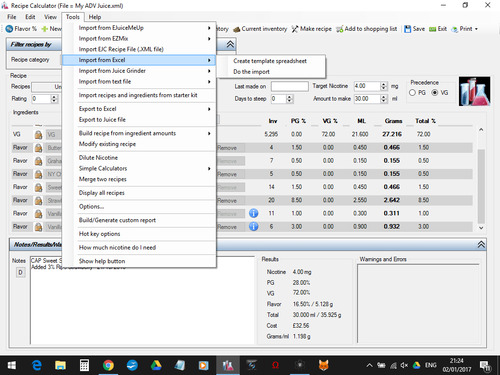Screen dimensions: 500x375
Task: Adjust Target Nicotine stepper arrows
Action: pyautogui.click(x=383, y=86)
